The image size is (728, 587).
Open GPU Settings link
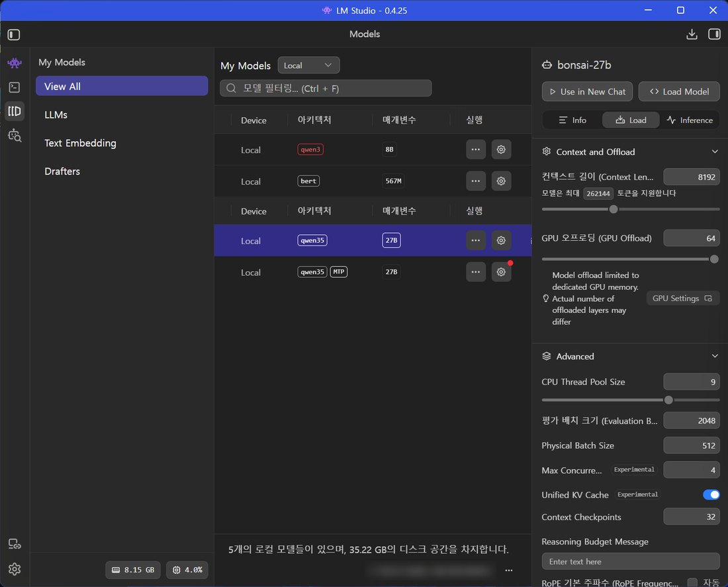pos(682,298)
